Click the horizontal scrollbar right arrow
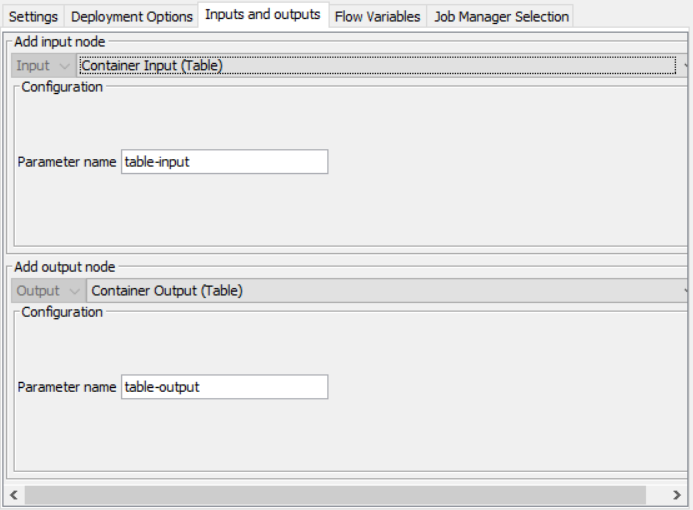This screenshot has height=510, width=693. 677,495
